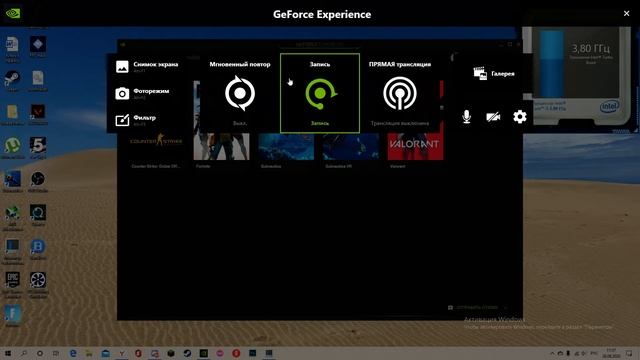Image resolution: width=640 pixels, height=360 pixels.
Task: Open taskbar search magnifier
Action: pyautogui.click(x=24, y=353)
